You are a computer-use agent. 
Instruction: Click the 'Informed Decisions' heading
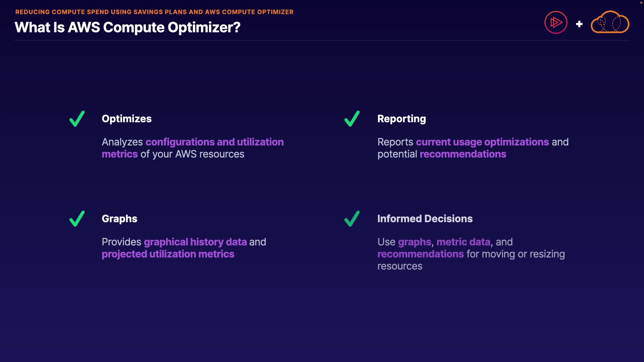(x=425, y=219)
